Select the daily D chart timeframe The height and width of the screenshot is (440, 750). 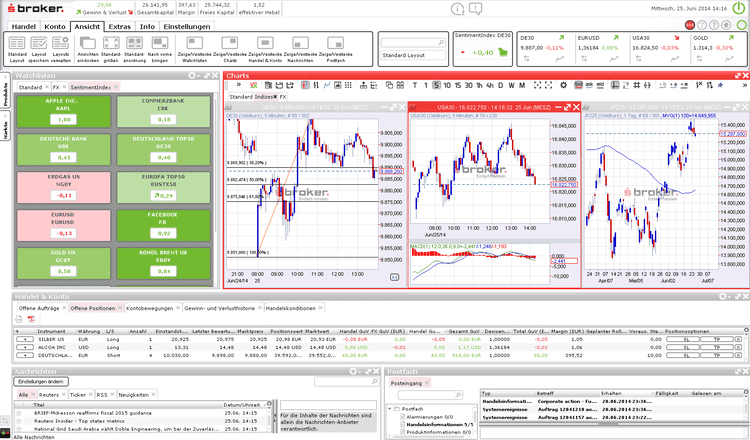[501, 85]
